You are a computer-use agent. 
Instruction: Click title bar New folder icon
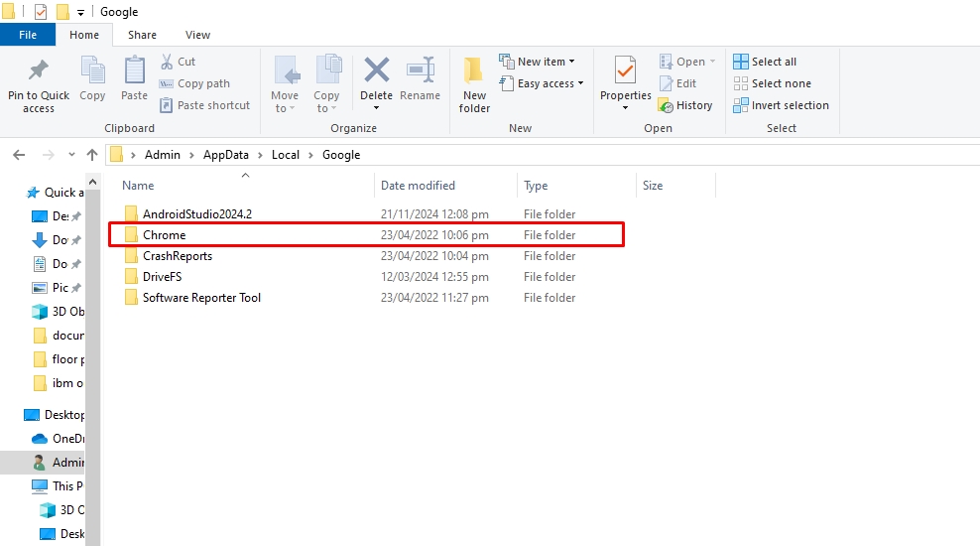click(62, 11)
